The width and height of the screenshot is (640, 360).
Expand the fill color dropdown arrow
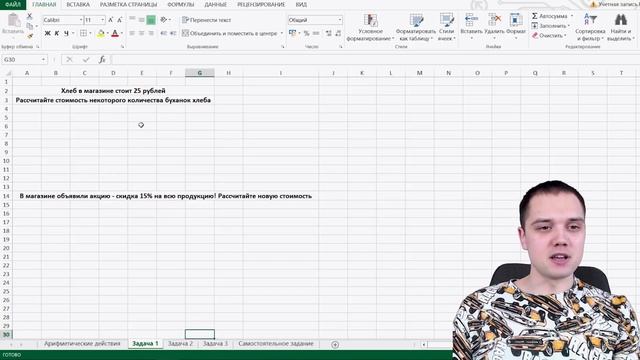107,33
